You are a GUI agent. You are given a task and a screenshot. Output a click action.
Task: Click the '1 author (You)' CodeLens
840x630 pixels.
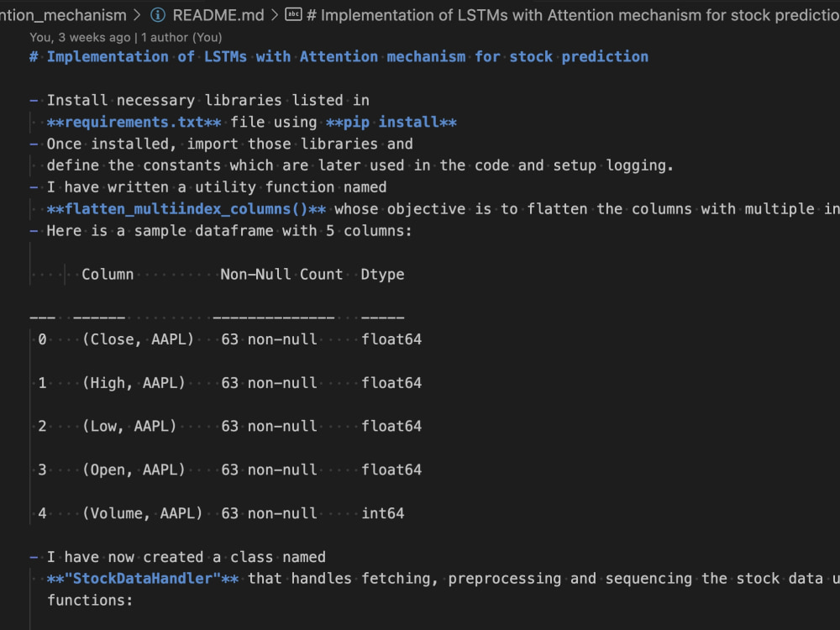point(181,38)
